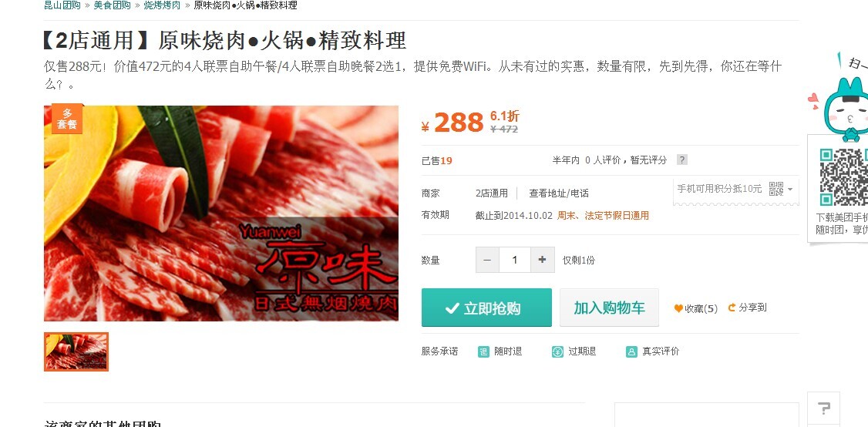Click the 真实评价 real reviews icon
Screen dimensions: 868x427
pos(631,351)
